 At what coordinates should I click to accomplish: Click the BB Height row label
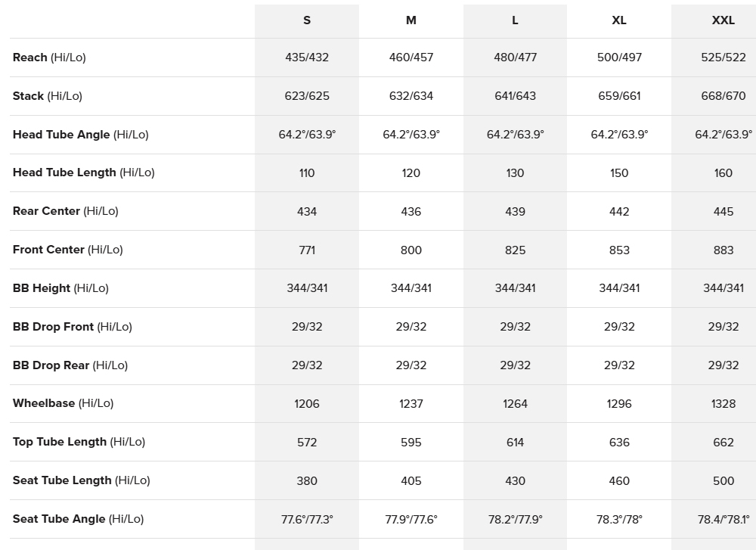pyautogui.click(x=60, y=288)
